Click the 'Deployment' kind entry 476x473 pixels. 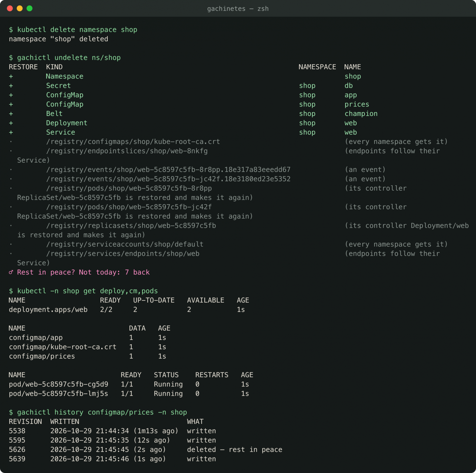(67, 123)
